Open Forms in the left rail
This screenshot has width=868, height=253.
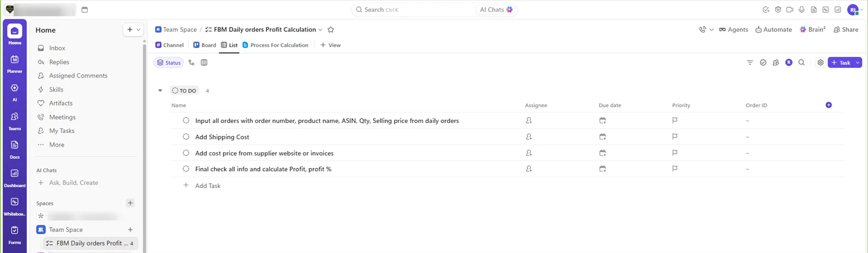(x=15, y=234)
